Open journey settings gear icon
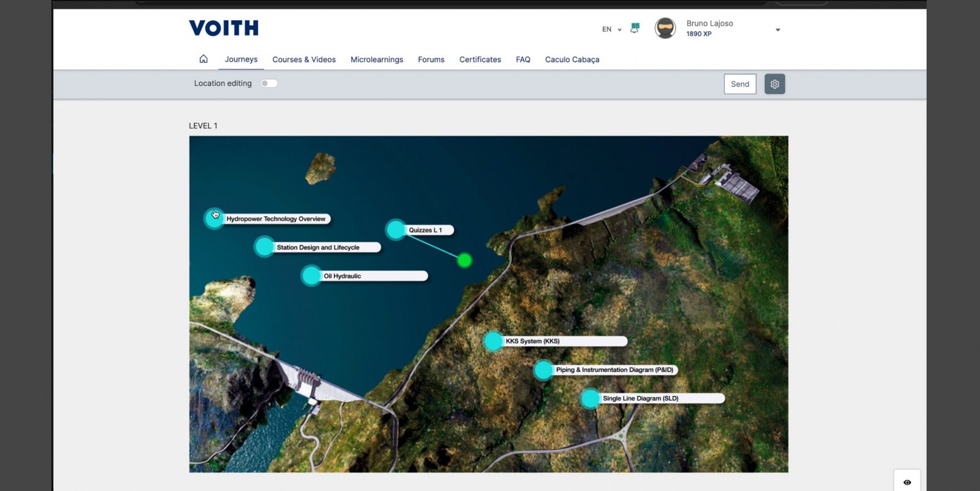Image resolution: width=980 pixels, height=491 pixels. point(775,84)
